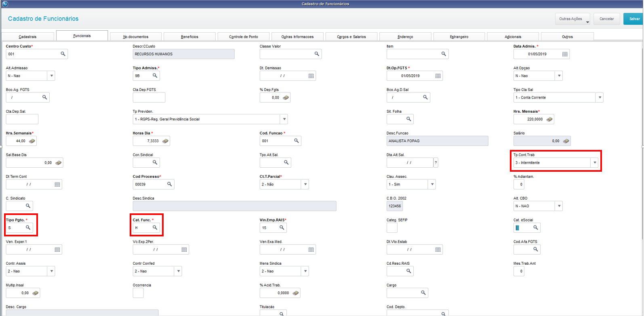Click the Item field search magnifier

[444, 54]
